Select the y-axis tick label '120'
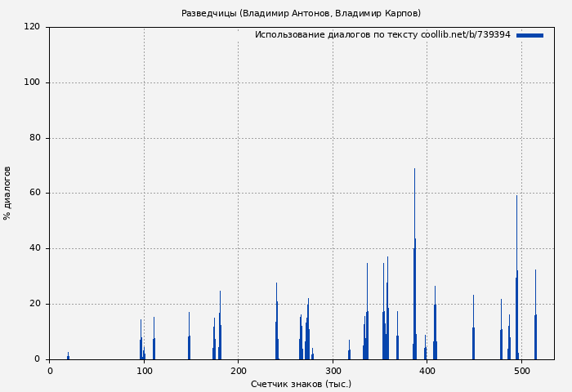 click(x=33, y=27)
